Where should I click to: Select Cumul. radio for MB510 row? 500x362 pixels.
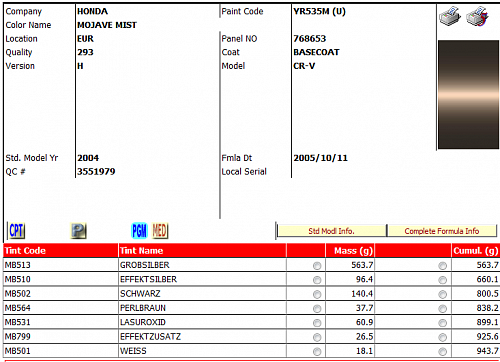[x=443, y=280]
